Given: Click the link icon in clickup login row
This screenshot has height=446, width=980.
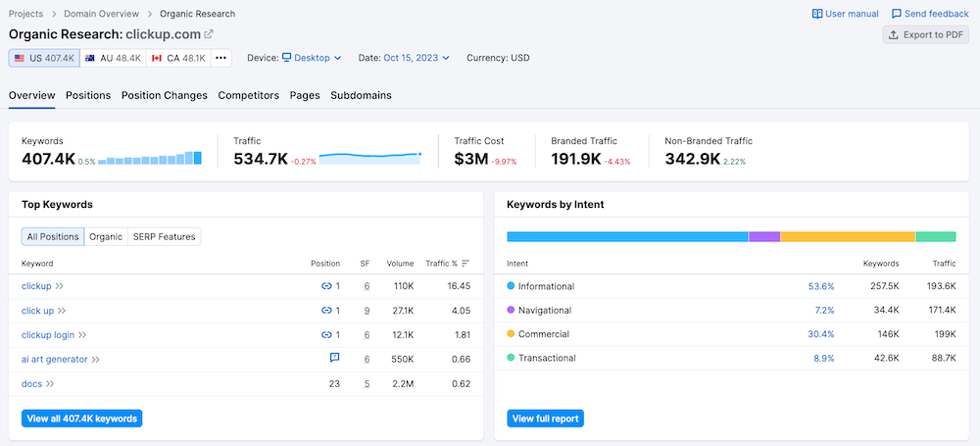Looking at the screenshot, I should click(x=325, y=334).
